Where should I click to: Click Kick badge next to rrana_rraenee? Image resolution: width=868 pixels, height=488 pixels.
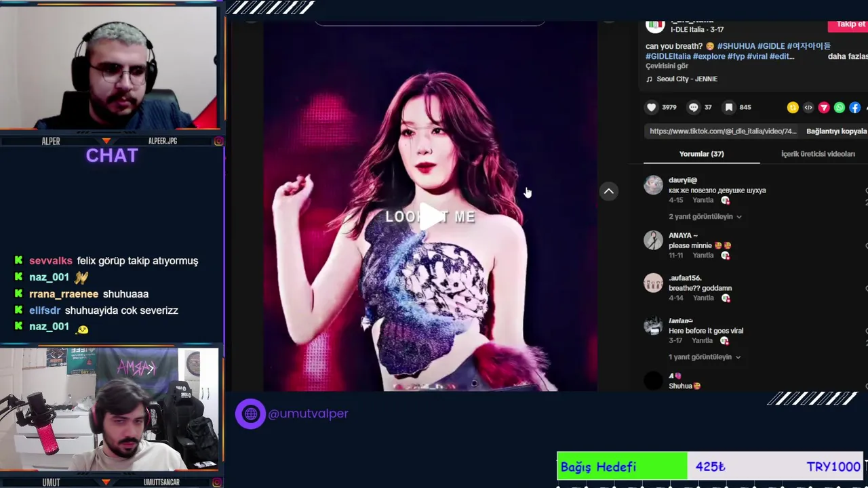19,293
